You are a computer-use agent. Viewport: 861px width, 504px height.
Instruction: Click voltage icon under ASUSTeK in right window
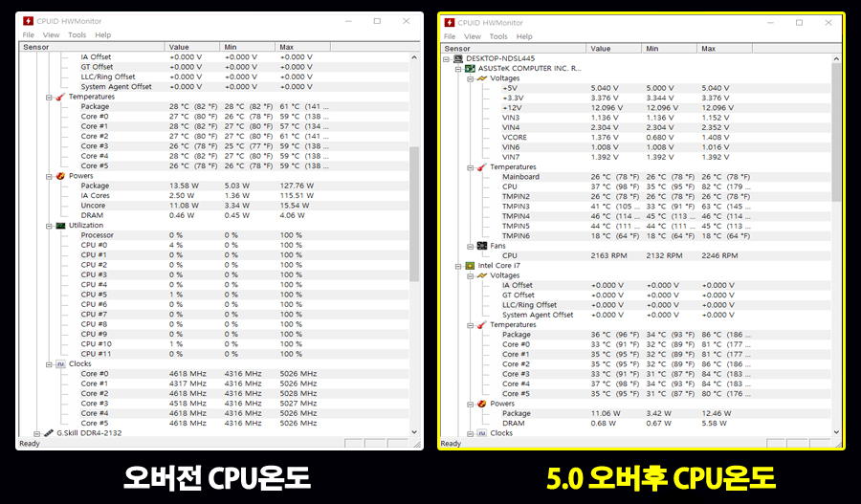[x=482, y=78]
